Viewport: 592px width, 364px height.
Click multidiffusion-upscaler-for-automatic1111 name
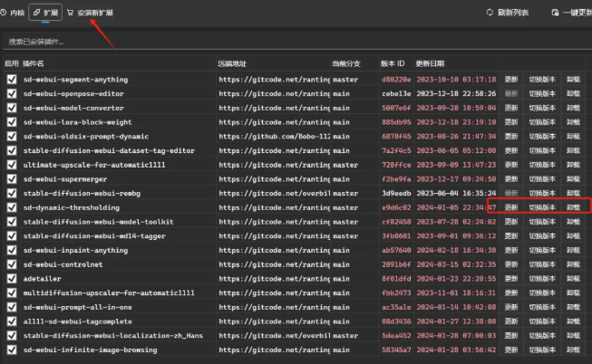pyautogui.click(x=109, y=293)
